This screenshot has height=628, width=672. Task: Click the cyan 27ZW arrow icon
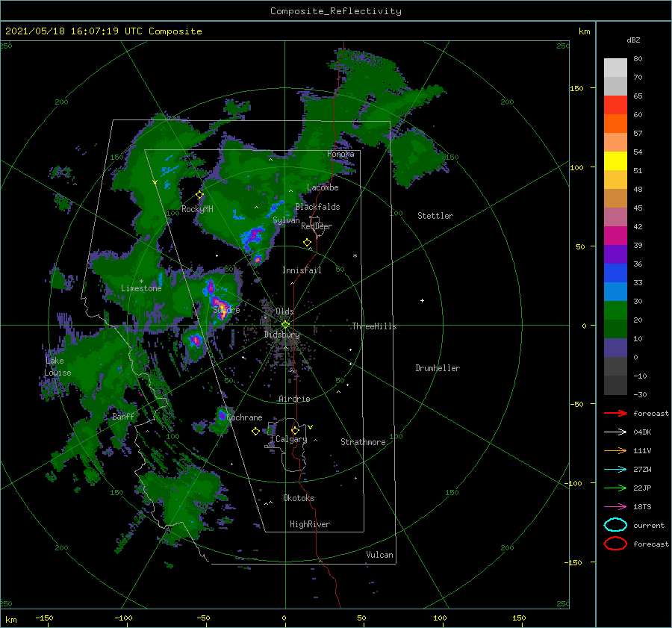pos(615,470)
